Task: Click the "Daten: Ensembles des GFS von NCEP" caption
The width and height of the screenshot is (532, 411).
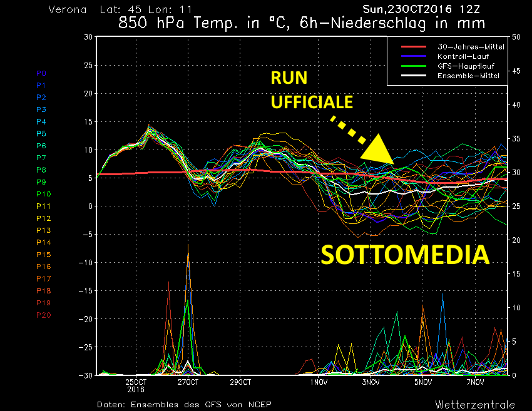Action: (x=184, y=405)
